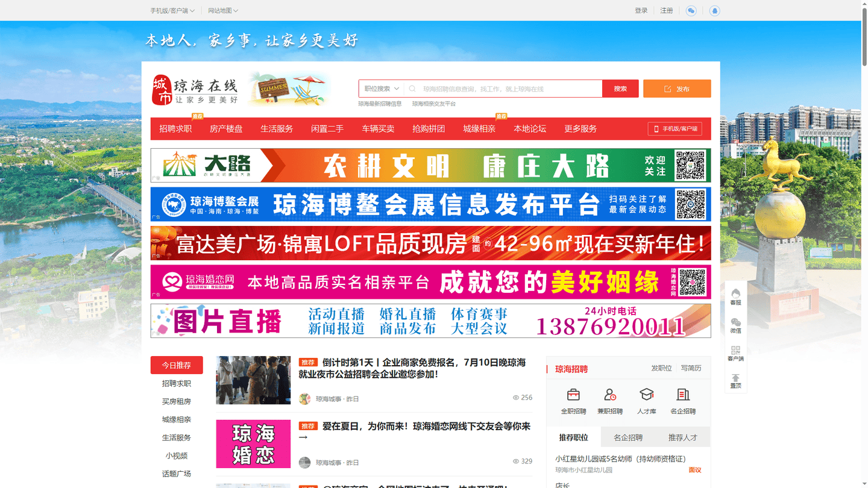
Task: Switch to the 推荐职位 tab
Action: pos(573,437)
